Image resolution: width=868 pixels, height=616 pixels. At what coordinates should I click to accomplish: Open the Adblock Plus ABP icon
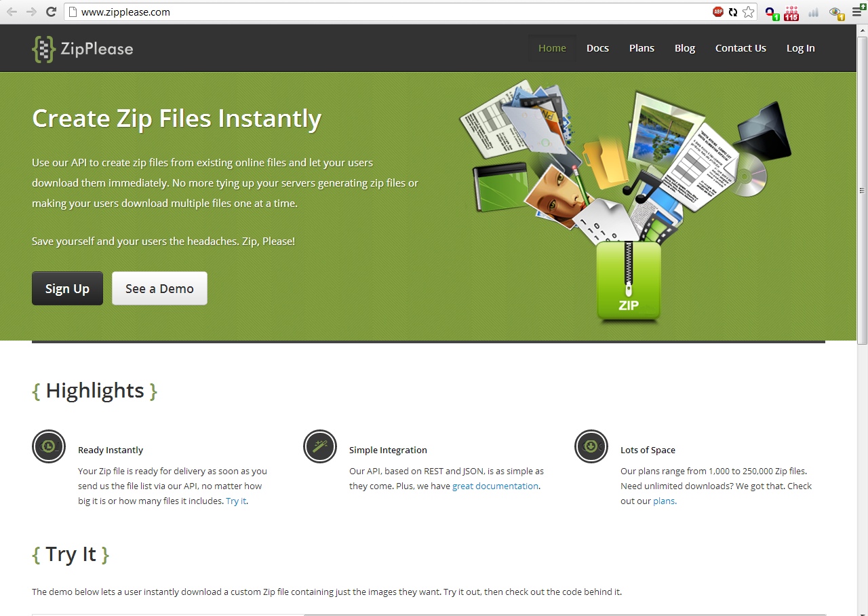coord(718,12)
